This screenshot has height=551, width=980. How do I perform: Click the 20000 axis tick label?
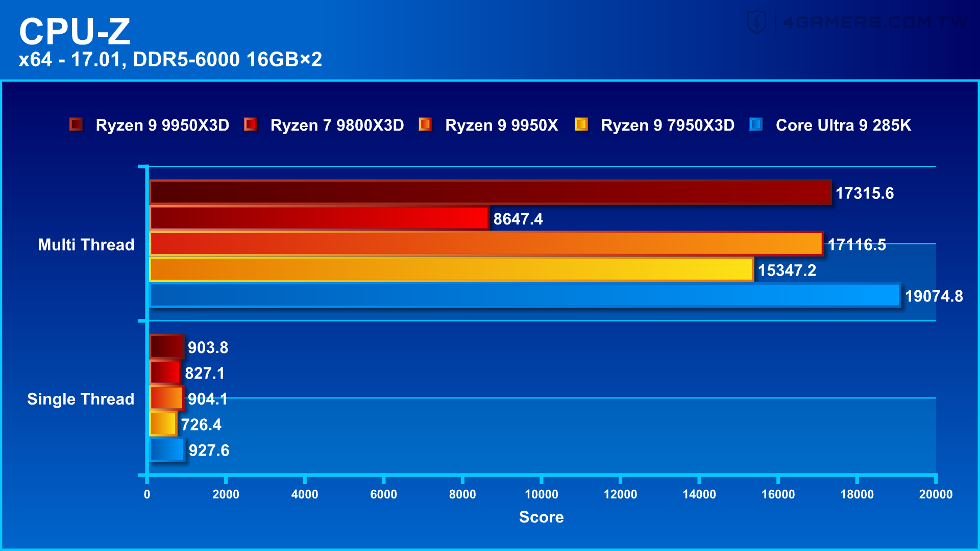click(x=936, y=494)
